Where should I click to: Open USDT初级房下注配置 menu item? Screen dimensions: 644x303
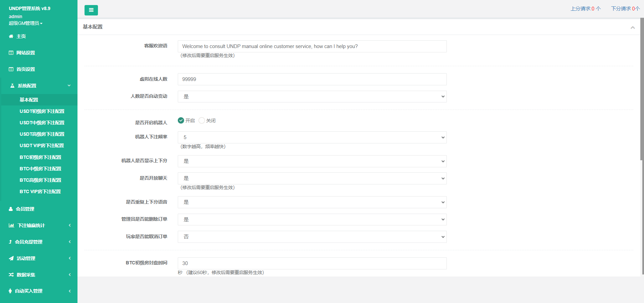coord(42,111)
